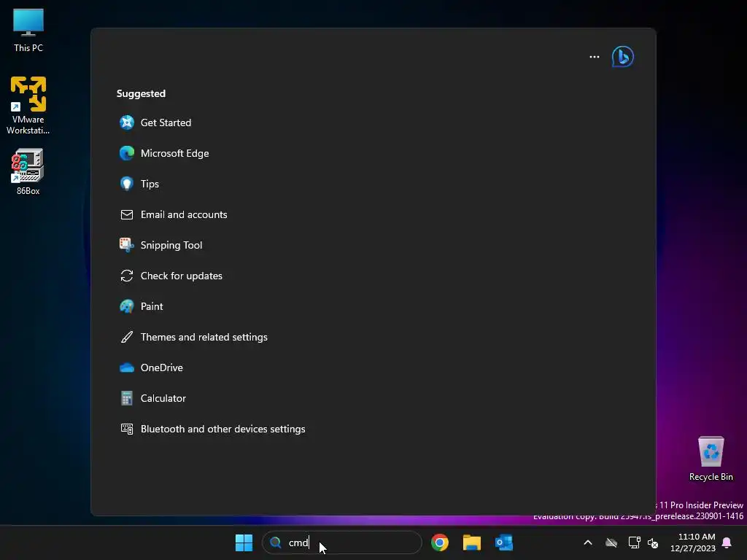Click the muted volume tray icon
The height and width of the screenshot is (560, 747).
[653, 542]
